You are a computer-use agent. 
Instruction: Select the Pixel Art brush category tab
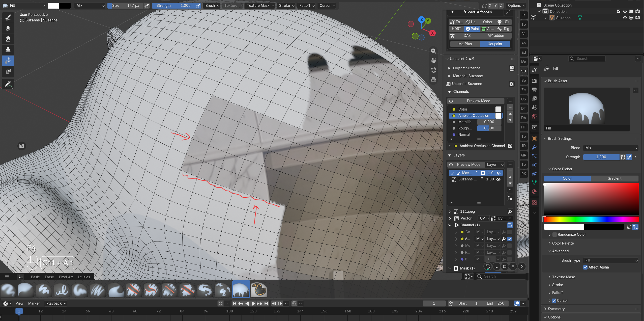pos(66,277)
